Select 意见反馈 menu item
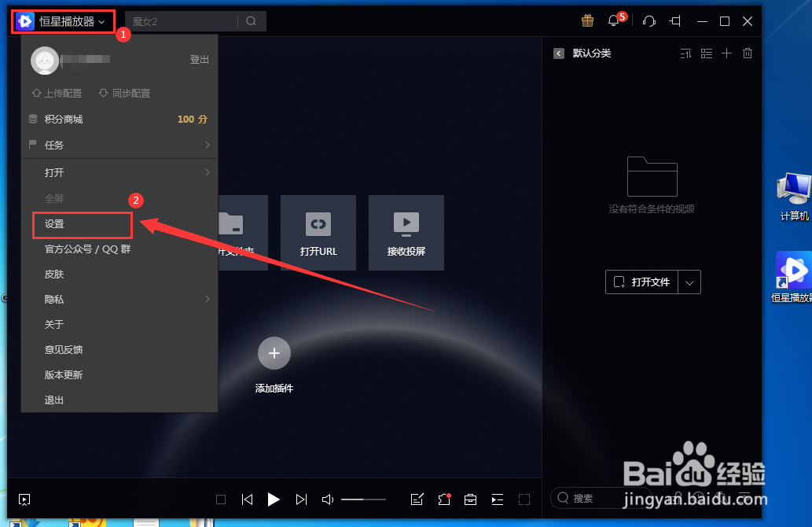Viewport: 812px width, 527px height. (119, 350)
